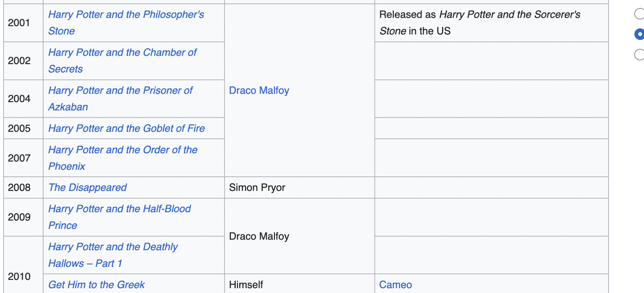Click the 2008 year cell
The width and height of the screenshot is (644, 293).
[x=19, y=188]
